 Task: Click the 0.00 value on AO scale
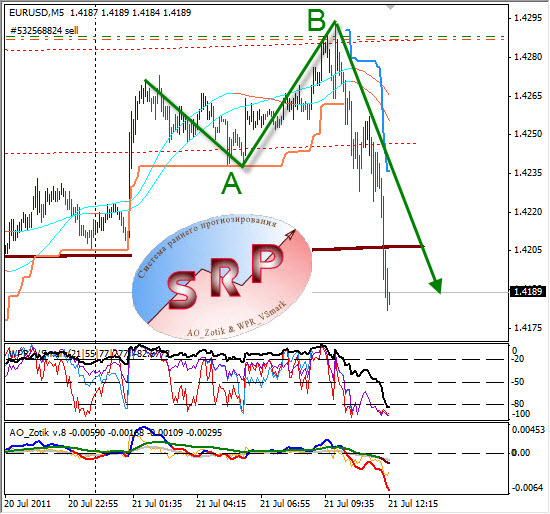[x=521, y=453]
